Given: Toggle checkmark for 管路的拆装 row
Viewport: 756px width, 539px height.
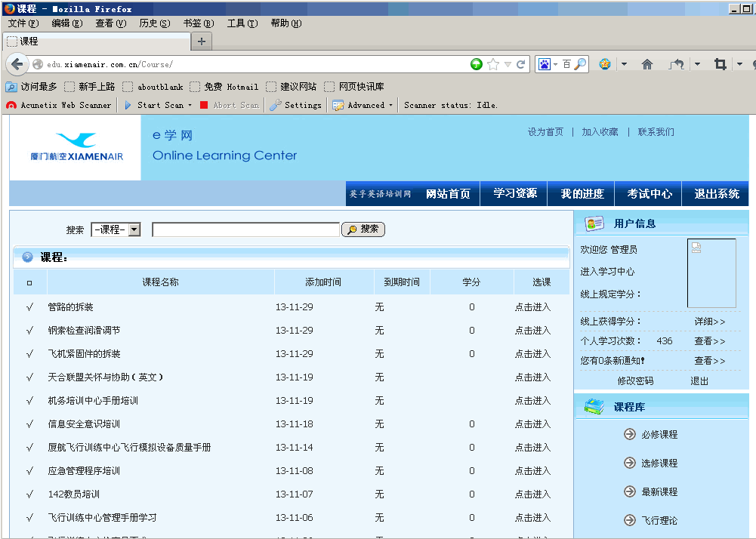Looking at the screenshot, I should coord(29,307).
